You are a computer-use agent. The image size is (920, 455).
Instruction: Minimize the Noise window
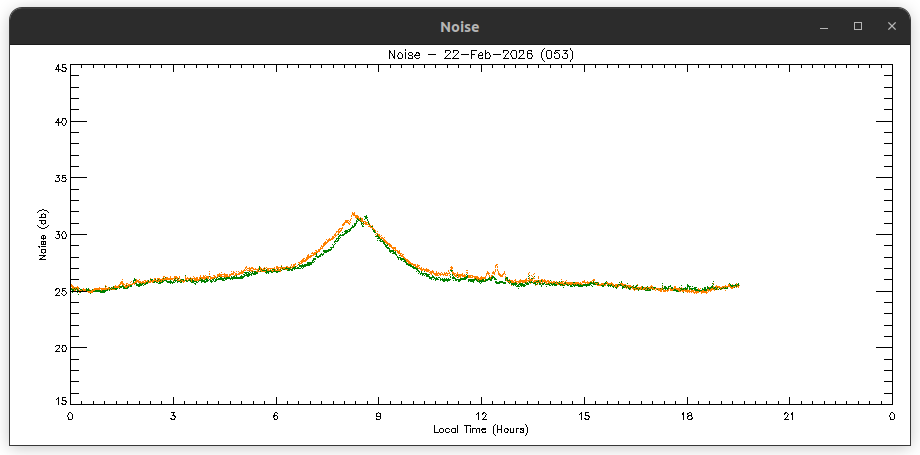point(824,27)
